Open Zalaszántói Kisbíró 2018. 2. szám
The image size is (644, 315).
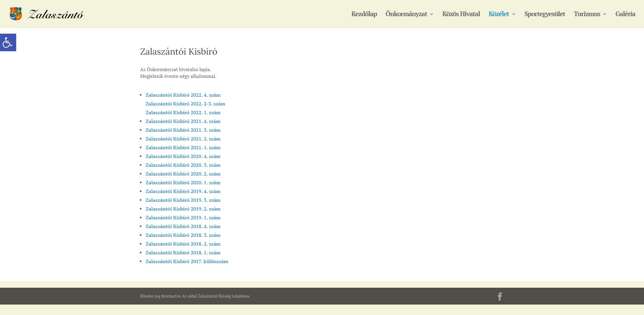point(183,244)
